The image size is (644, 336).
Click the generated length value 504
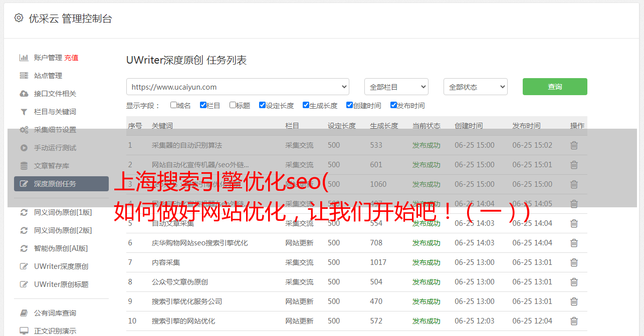[376, 282]
